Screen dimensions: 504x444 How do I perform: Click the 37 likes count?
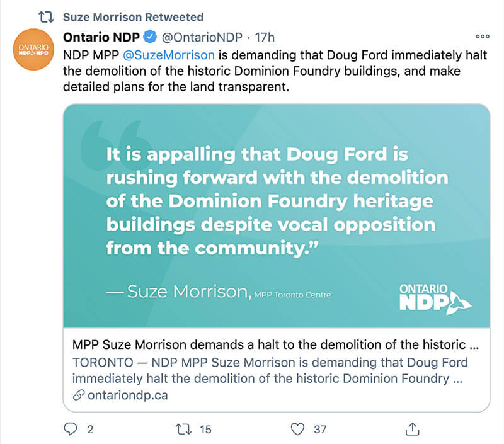320,430
